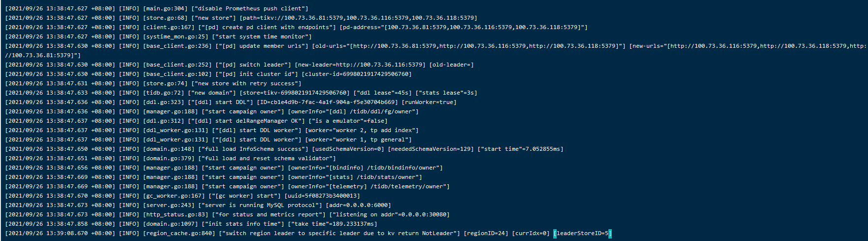Click the "new store with retry success" message

point(246,83)
